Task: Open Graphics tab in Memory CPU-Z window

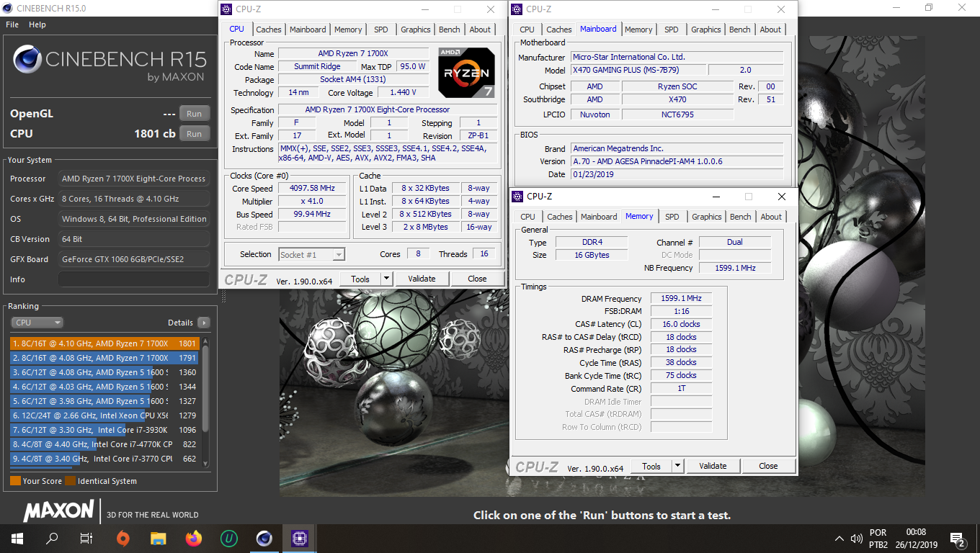Action: (x=707, y=217)
